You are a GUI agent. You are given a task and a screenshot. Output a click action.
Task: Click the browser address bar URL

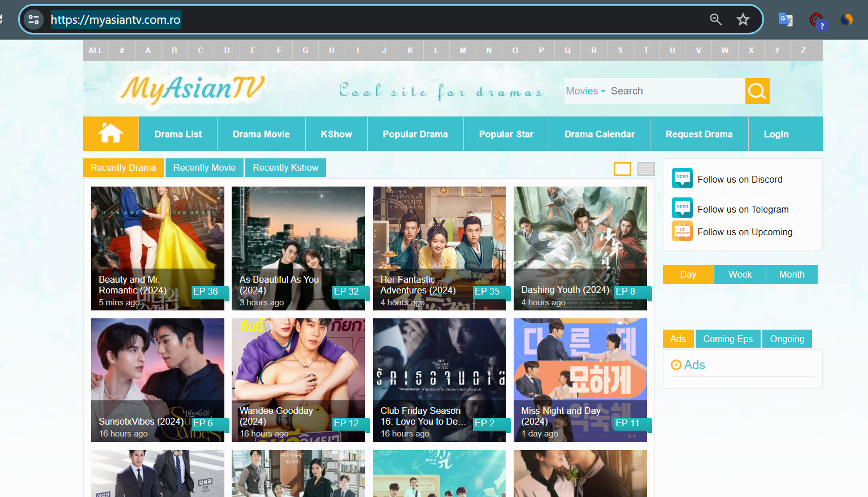click(115, 20)
